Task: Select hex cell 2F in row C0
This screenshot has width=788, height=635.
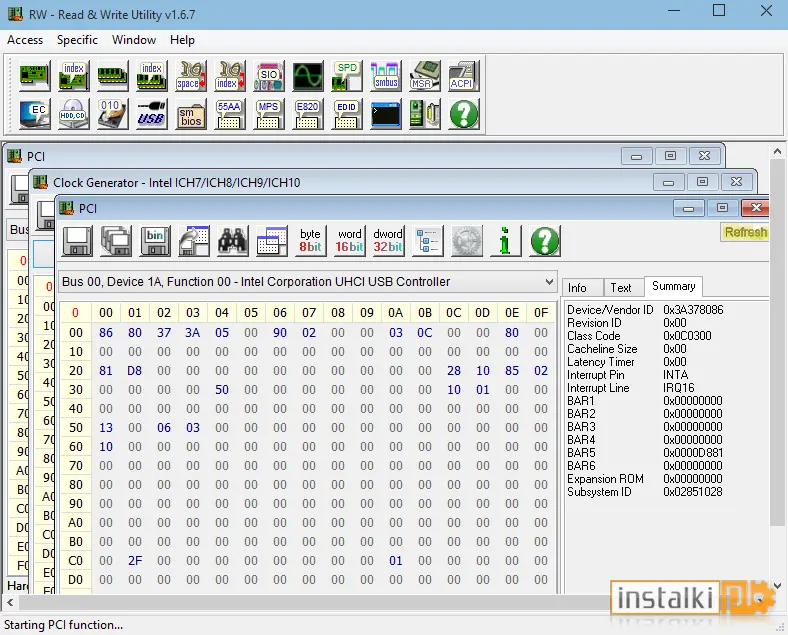Action: tap(135, 561)
